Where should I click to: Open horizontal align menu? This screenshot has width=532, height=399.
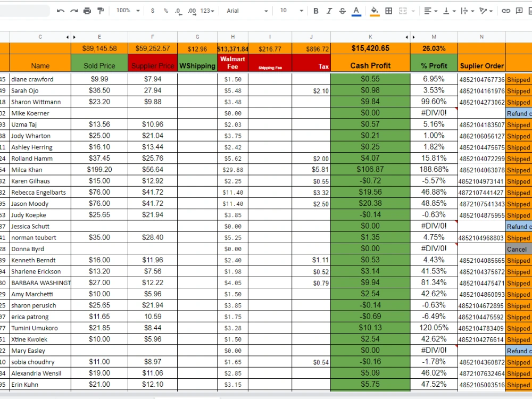click(430, 11)
